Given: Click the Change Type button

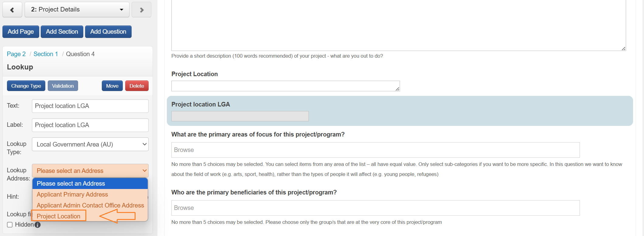Looking at the screenshot, I should (26, 86).
